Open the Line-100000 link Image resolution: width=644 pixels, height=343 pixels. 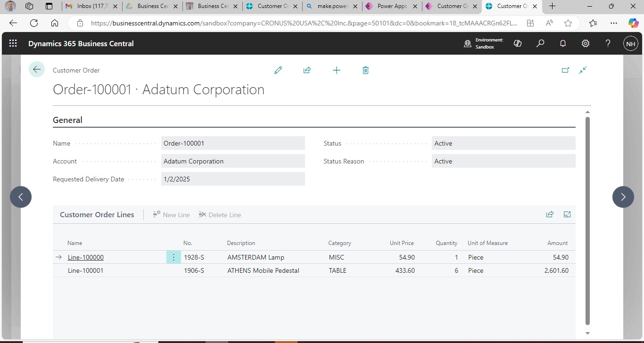coord(85,257)
